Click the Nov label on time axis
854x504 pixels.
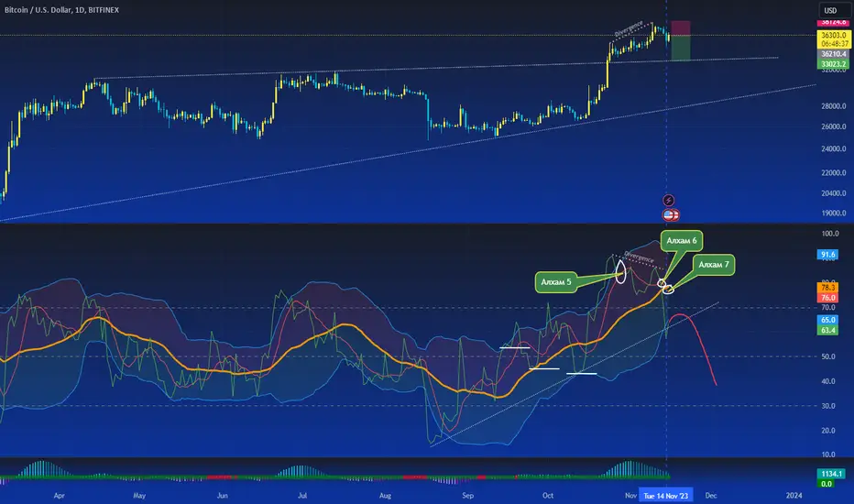630,495
